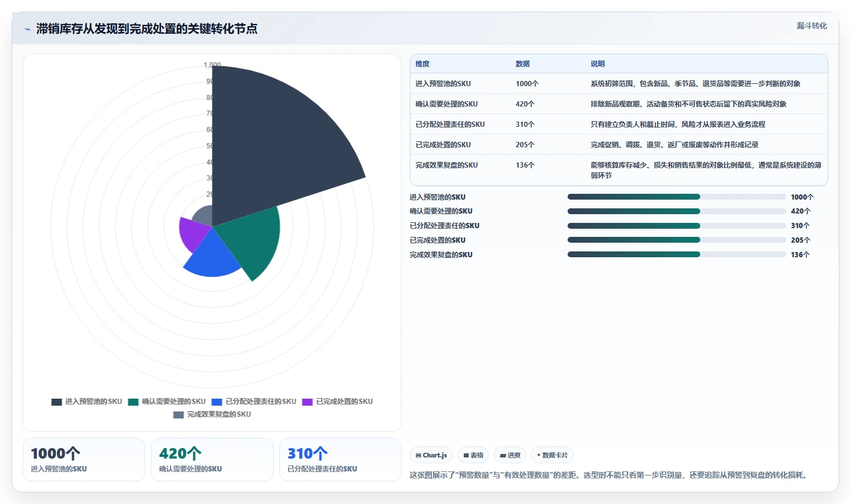Click the 205个 value in the table
Viewport: 851px width, 504px height.
point(525,145)
